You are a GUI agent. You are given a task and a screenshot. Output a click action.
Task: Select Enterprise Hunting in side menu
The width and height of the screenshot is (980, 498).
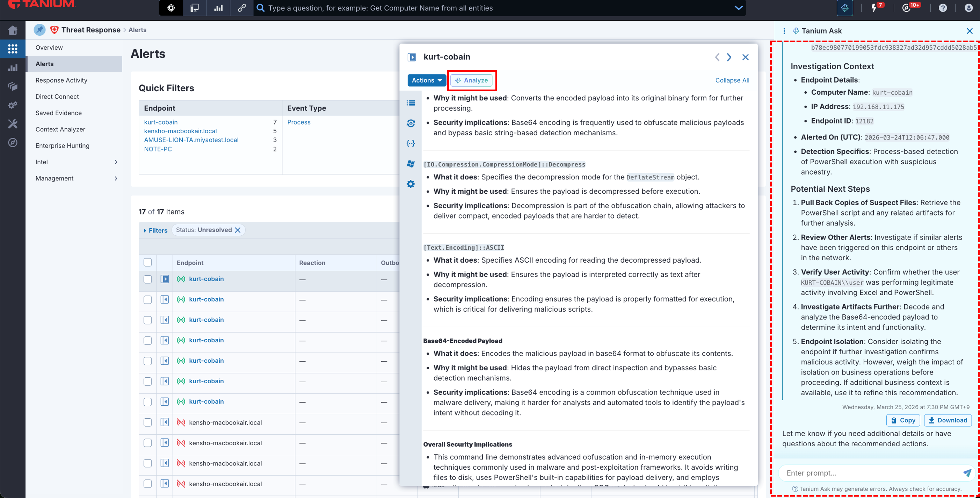coord(63,146)
